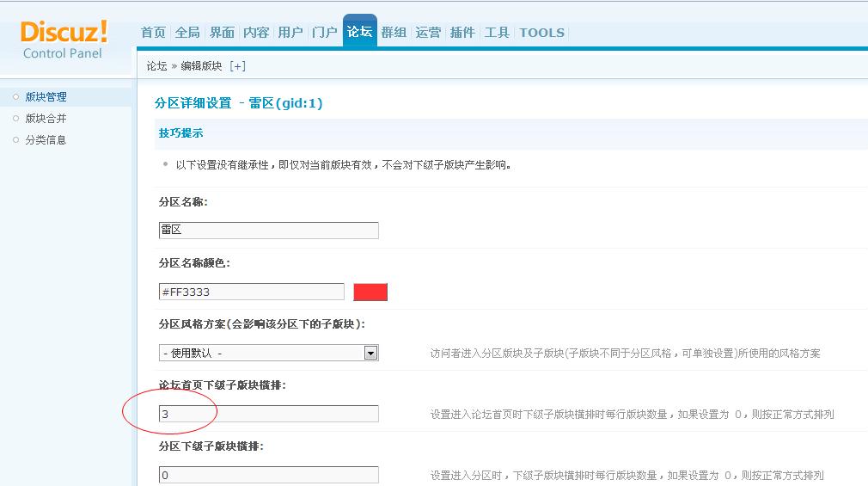Open the red color swatch picker
This screenshot has height=486, width=868.
click(x=370, y=292)
